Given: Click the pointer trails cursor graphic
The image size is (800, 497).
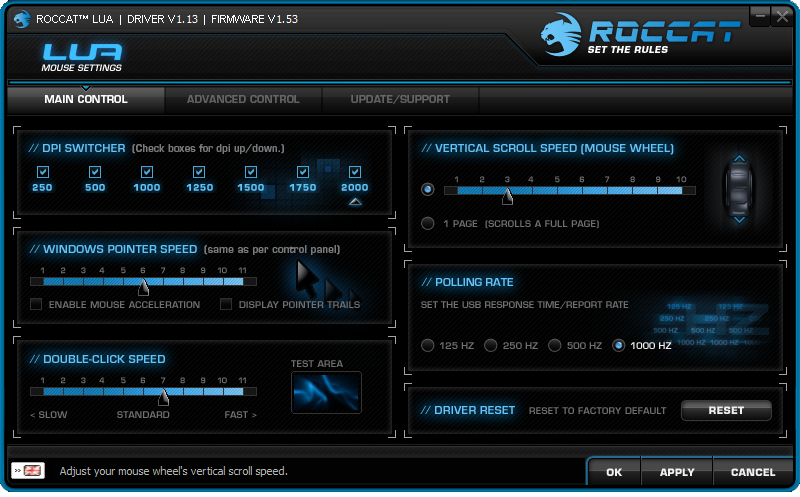Looking at the screenshot, I should [328, 282].
